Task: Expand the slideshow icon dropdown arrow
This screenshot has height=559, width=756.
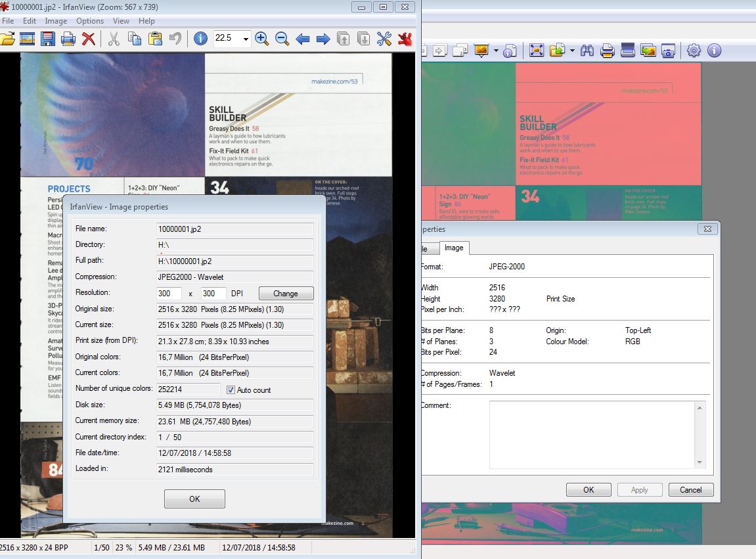Action: tap(496, 51)
